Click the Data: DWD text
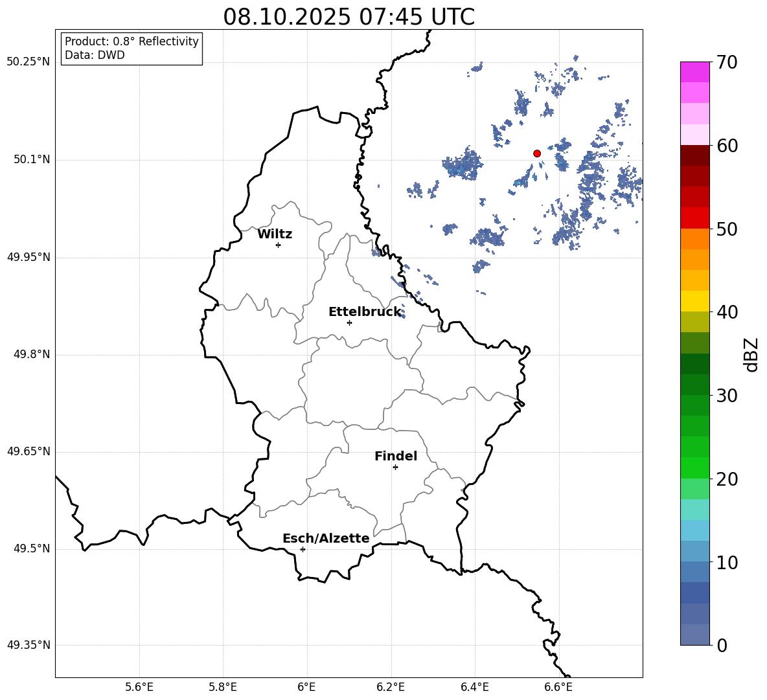 [x=95, y=55]
